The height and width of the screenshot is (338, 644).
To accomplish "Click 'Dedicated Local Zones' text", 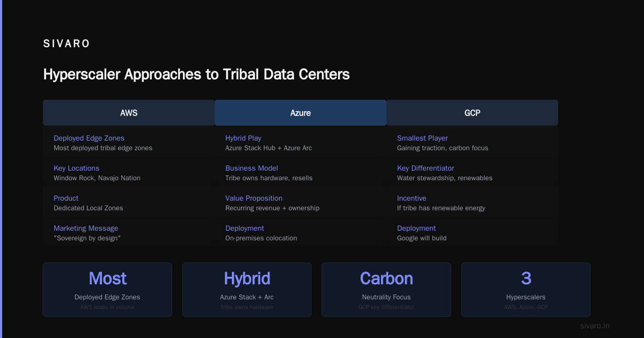I will tap(89, 208).
